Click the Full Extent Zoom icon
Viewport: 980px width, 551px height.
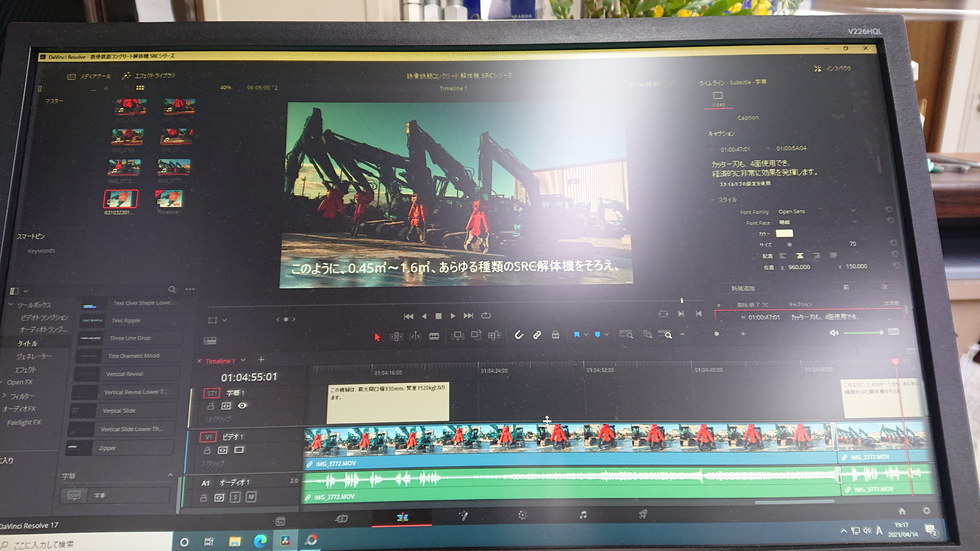tap(626, 334)
